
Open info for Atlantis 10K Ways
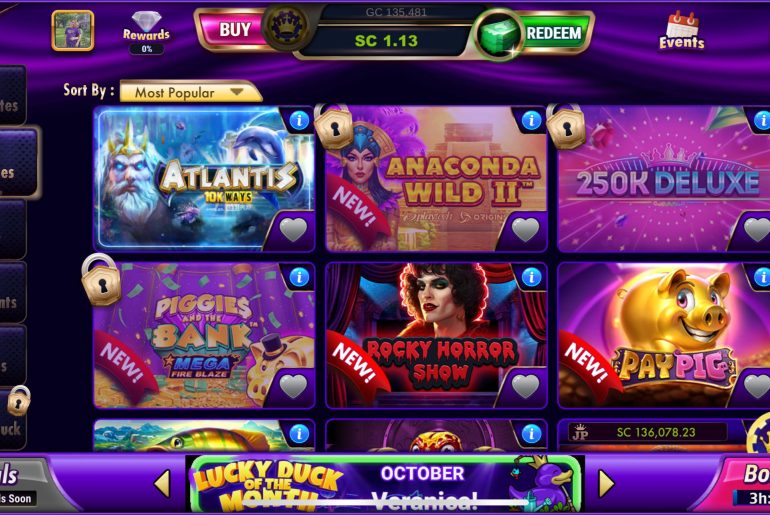click(299, 120)
